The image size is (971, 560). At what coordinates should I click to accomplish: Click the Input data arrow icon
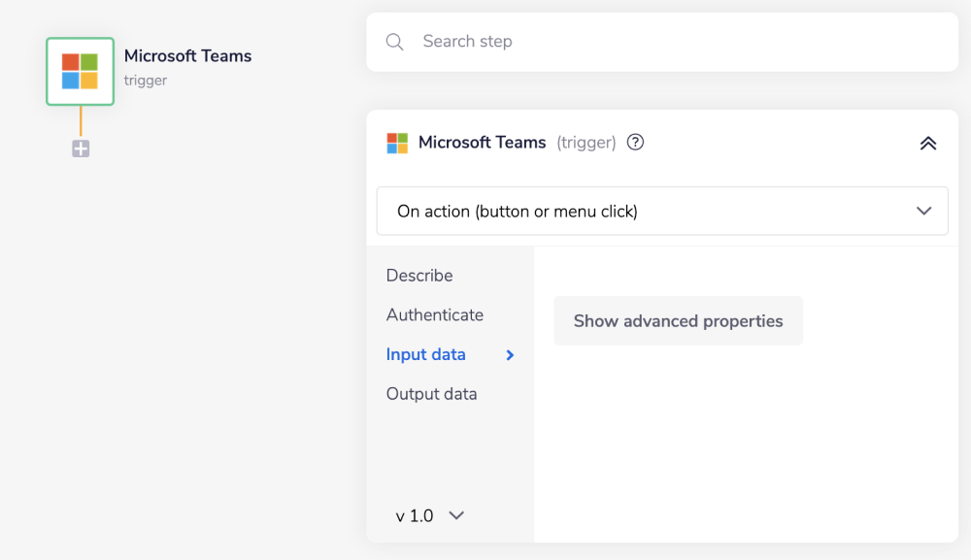(509, 355)
